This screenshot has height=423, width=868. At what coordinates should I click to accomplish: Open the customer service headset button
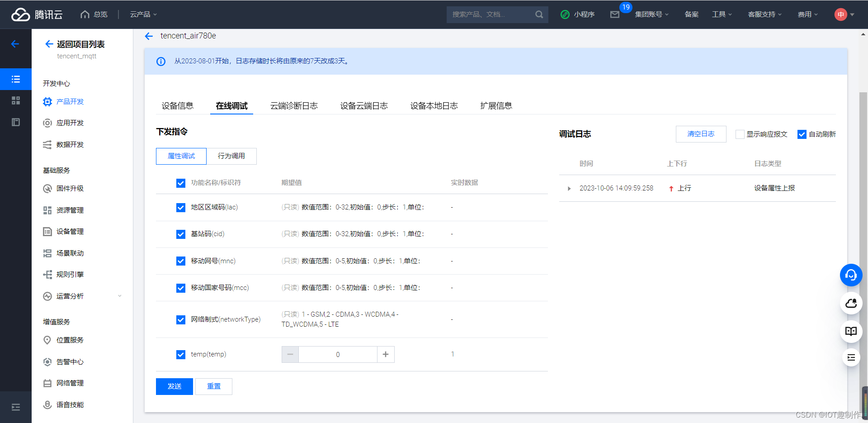pos(851,275)
